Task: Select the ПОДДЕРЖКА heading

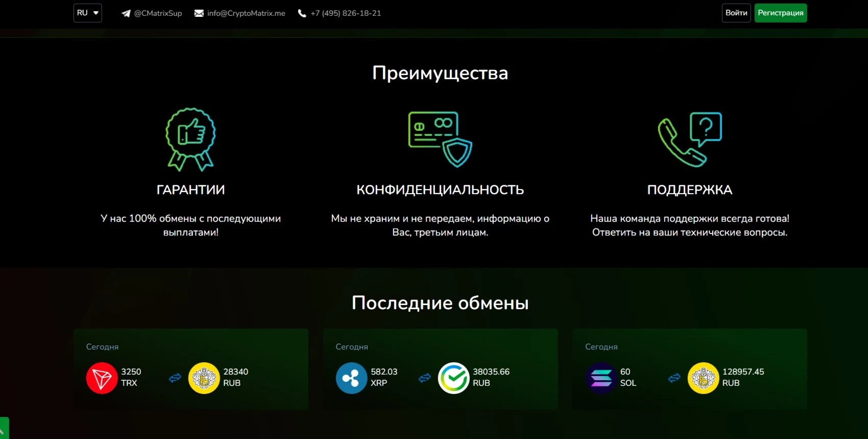Action: click(x=690, y=190)
